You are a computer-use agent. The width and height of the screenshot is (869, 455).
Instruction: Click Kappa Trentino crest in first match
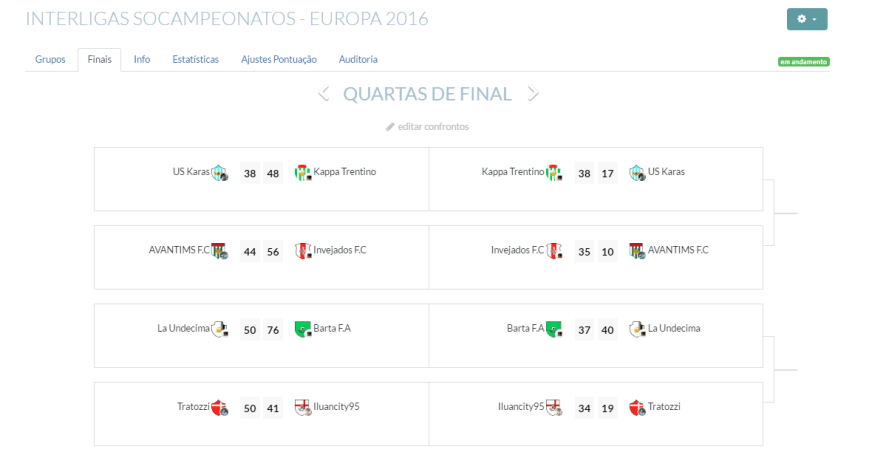pos(303,173)
